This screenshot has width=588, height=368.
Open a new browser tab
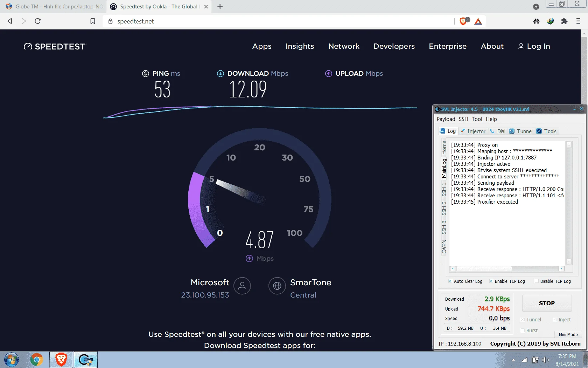coord(220,7)
